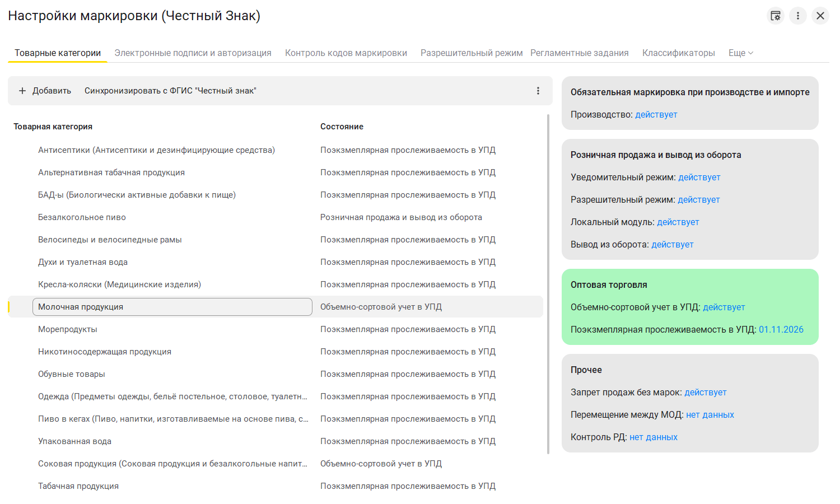
Task: Open the Контроль кодов маркировки tab
Action: click(x=346, y=53)
